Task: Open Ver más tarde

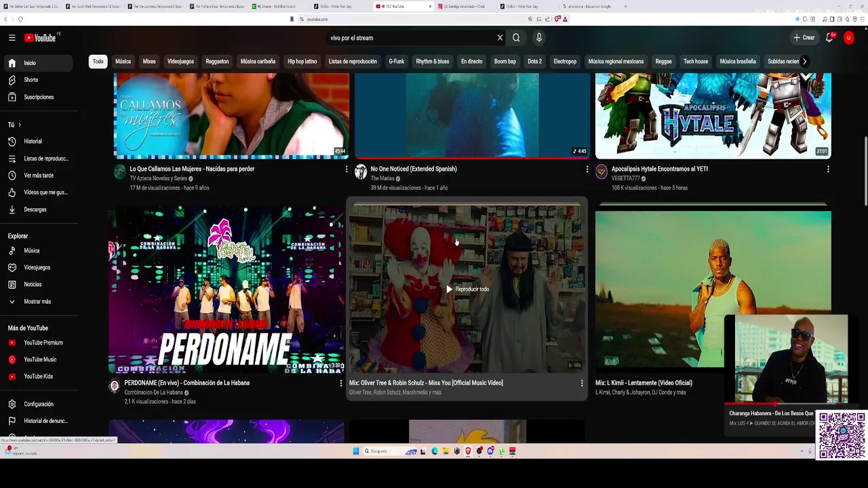Action: point(39,176)
